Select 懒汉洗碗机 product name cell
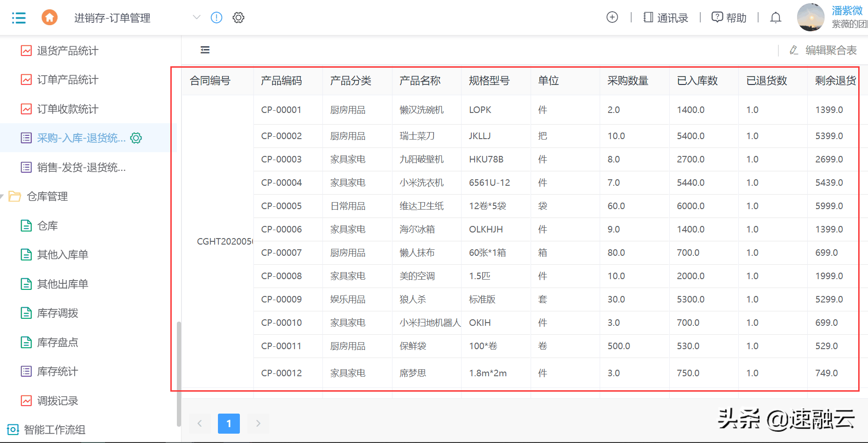868x443 pixels. (421, 110)
